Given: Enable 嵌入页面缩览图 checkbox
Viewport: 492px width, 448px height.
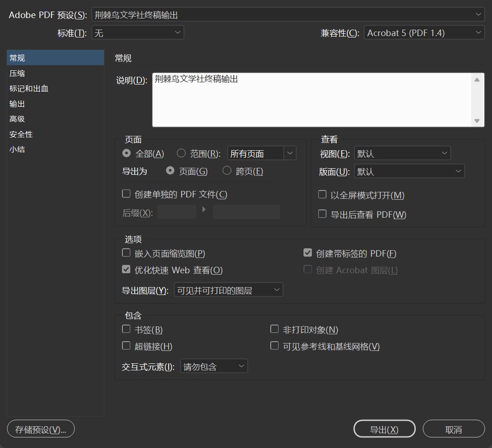Looking at the screenshot, I should (126, 253).
